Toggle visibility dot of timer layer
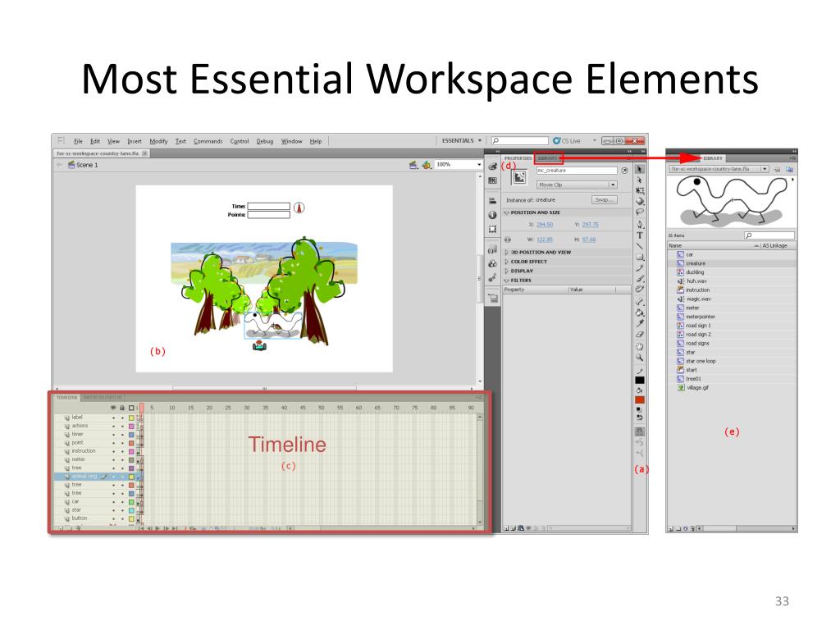This screenshot has width=840, height=630. [113, 435]
